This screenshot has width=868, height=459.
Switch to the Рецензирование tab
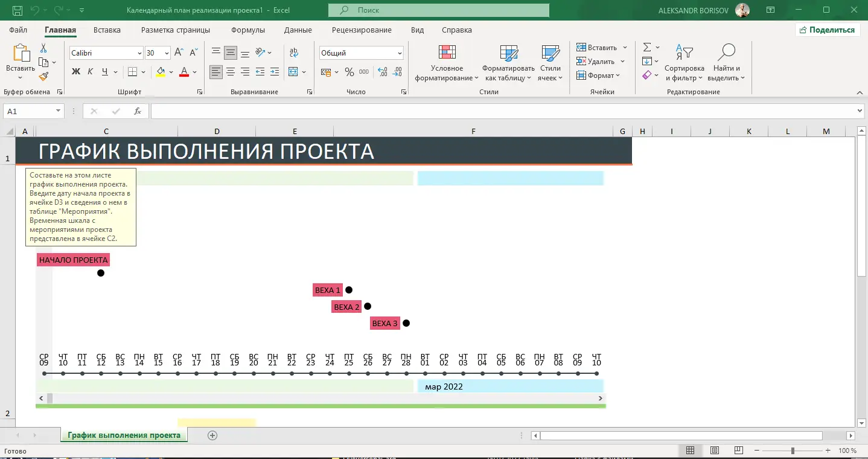pyautogui.click(x=362, y=30)
